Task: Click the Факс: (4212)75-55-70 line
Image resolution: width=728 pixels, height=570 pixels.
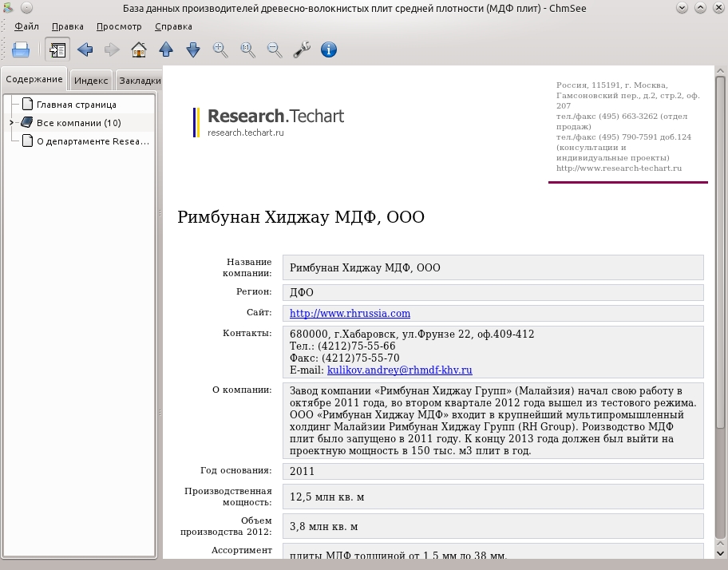Action: (345, 358)
